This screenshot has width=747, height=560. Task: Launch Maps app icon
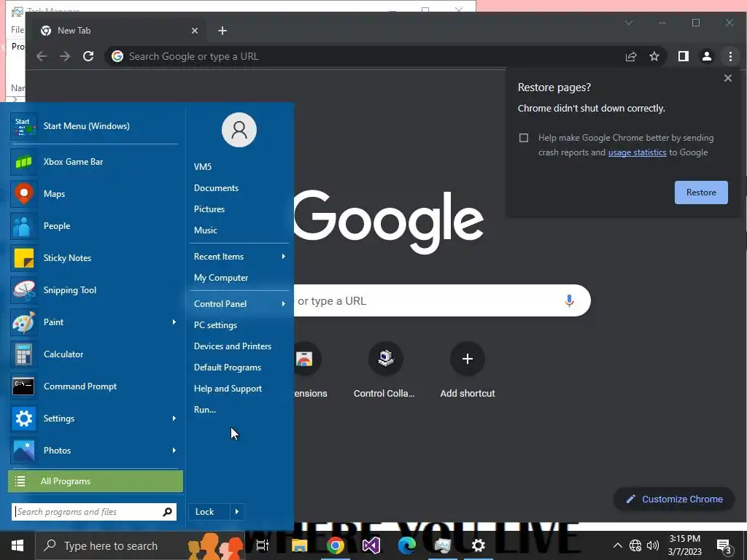23,194
